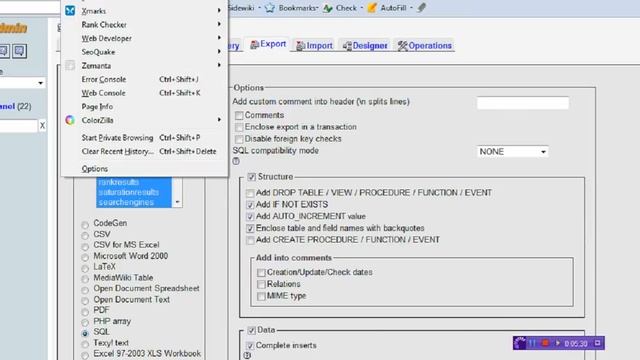Click the screen recorder logo icon
640x360 pixels.
520,343
